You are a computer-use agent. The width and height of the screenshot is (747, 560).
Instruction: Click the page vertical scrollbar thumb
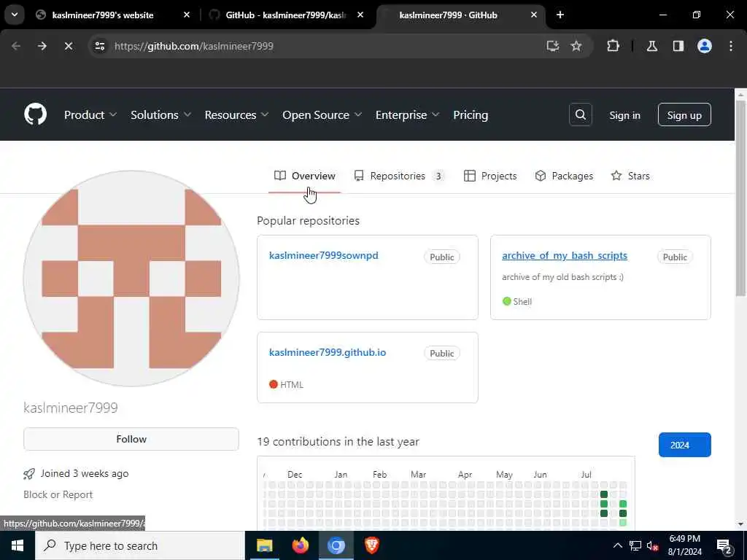(740, 198)
